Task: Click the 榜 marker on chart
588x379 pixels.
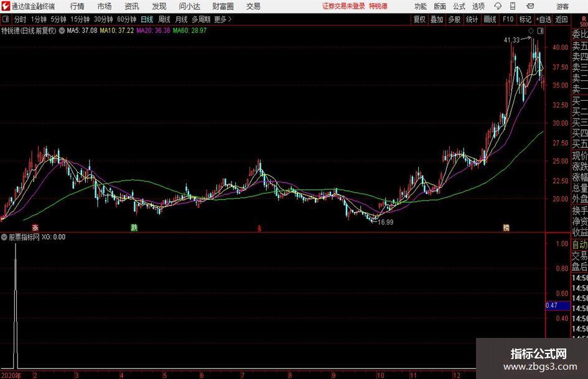Action: pyautogui.click(x=506, y=228)
